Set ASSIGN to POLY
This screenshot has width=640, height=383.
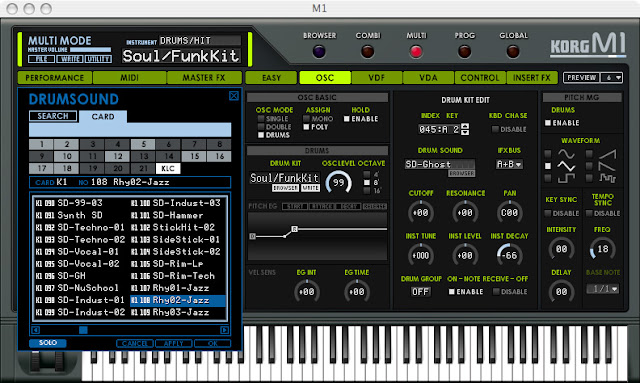(x=306, y=127)
